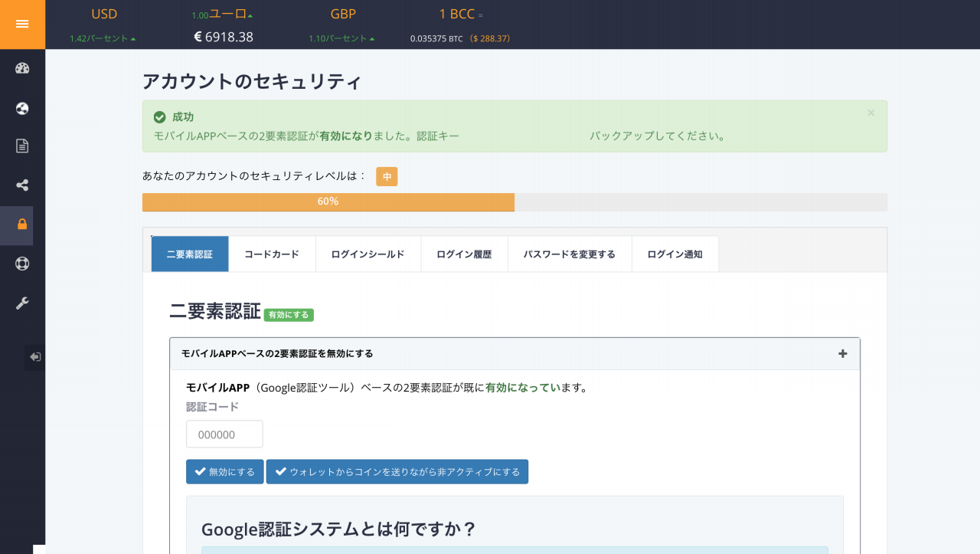Click the モバイルAPPベースの2要素認証を無効にする panel header
This screenshot has width=980, height=554.
514,353
